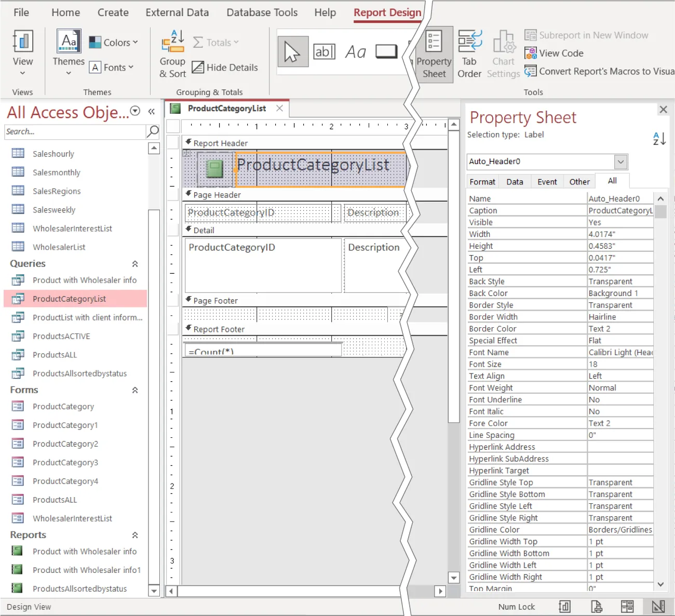Collapse the Queries section

point(135,263)
